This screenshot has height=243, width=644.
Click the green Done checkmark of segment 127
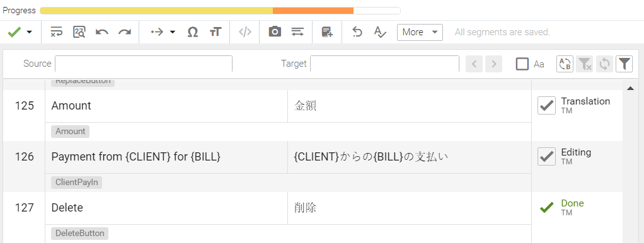coord(547,208)
